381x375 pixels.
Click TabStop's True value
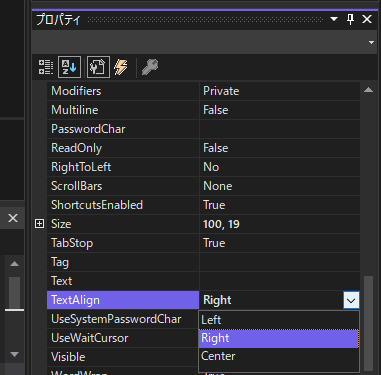[x=280, y=243]
